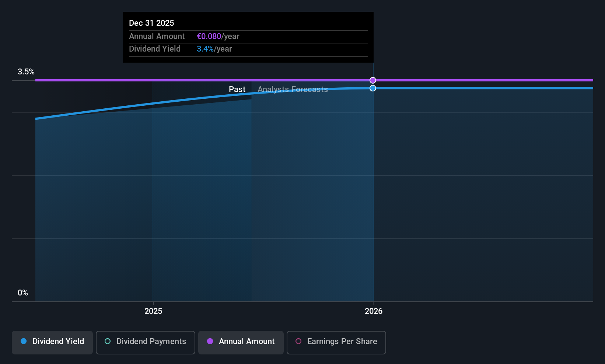
Task: Click the 0% y-axis label
Action: 23,293
